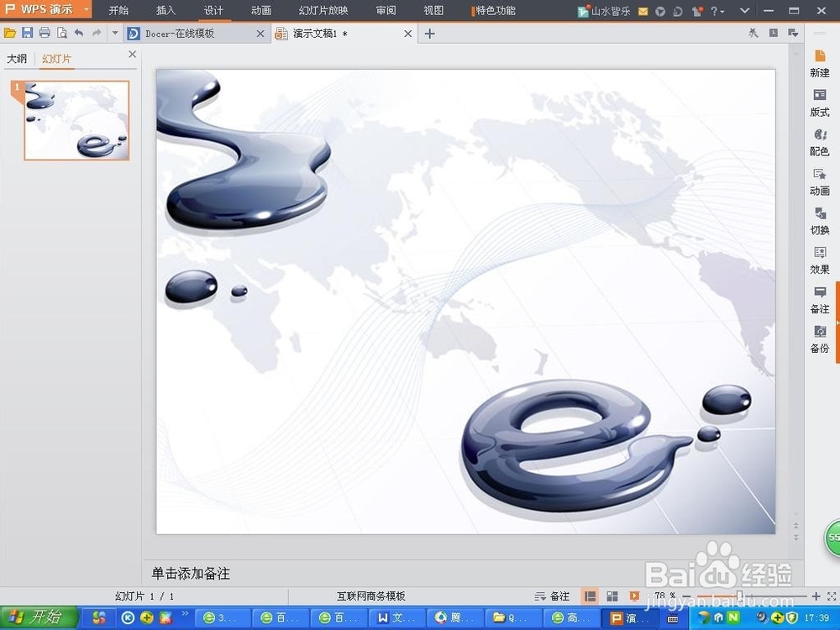Viewport: 840px width, 630px height.
Task: Click the 备份 backup sidebar icon
Action: click(x=820, y=339)
